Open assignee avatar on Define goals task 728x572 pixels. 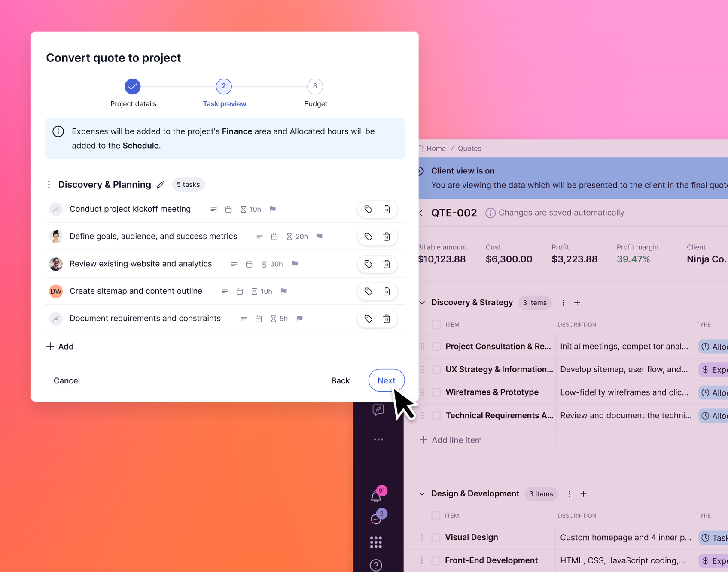click(x=56, y=237)
